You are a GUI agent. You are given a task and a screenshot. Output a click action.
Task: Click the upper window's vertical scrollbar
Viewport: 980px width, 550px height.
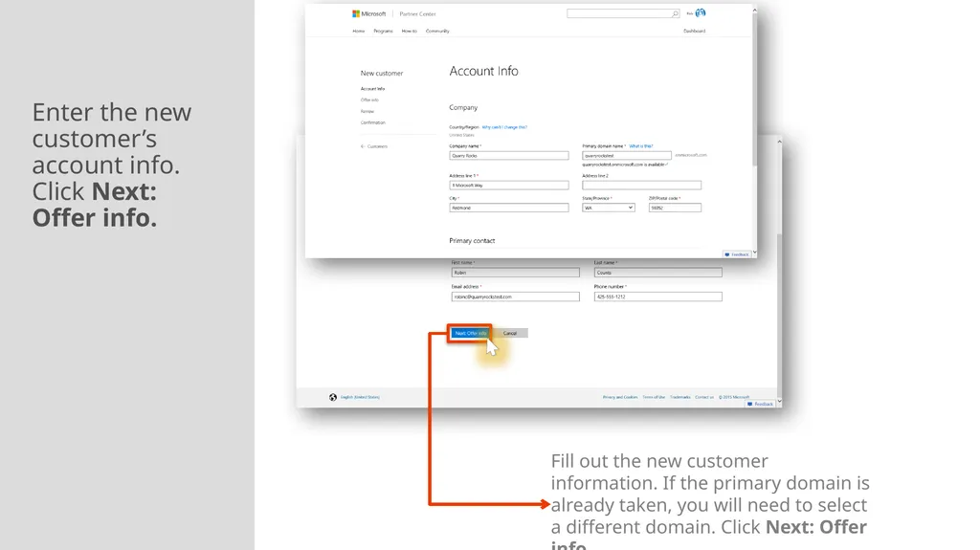coord(754,87)
